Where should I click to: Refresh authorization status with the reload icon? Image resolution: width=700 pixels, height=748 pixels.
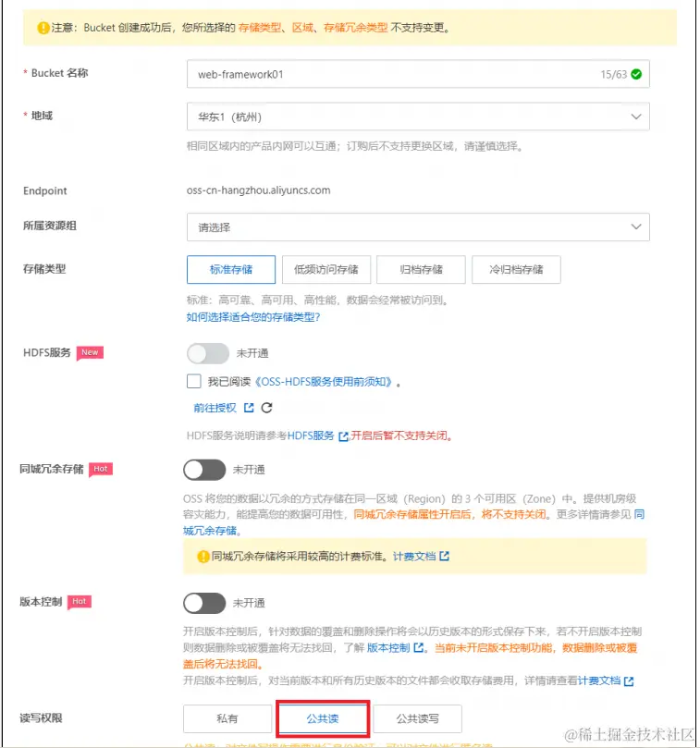click(266, 408)
